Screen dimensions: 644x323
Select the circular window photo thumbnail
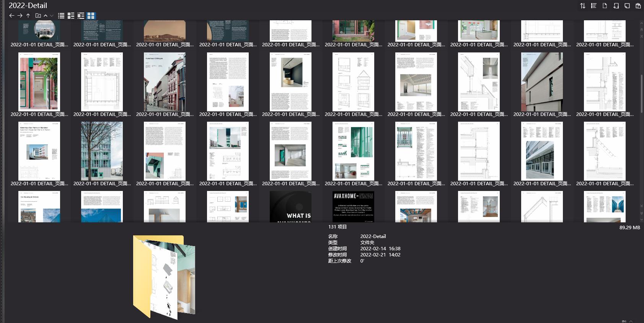click(39, 31)
